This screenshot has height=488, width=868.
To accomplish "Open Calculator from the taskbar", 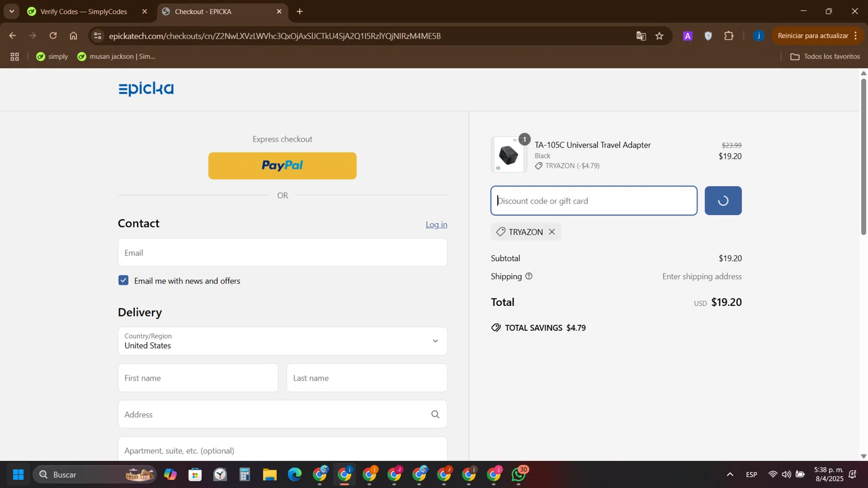I will (x=245, y=475).
